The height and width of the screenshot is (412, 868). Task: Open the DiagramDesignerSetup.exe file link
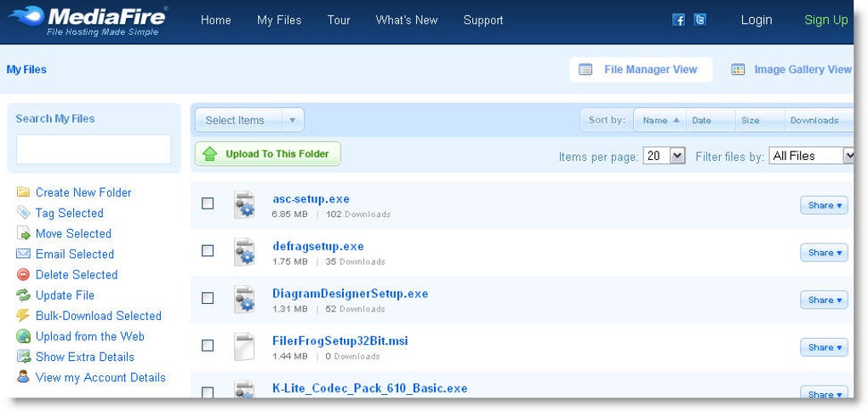coord(351,294)
